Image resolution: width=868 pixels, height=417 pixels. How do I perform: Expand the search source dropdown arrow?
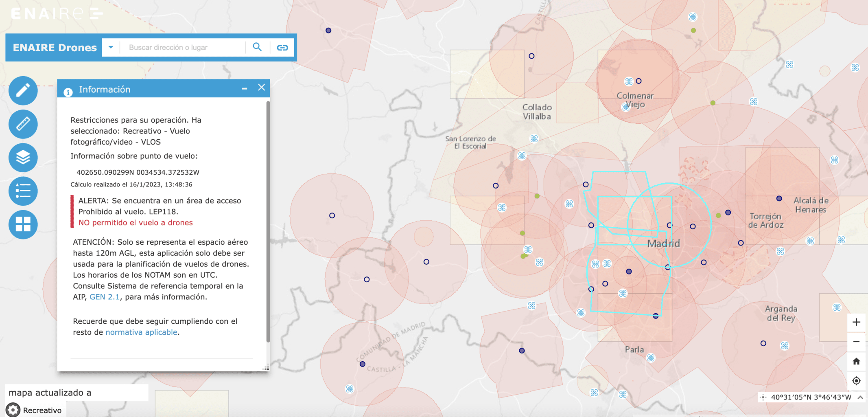[111, 47]
